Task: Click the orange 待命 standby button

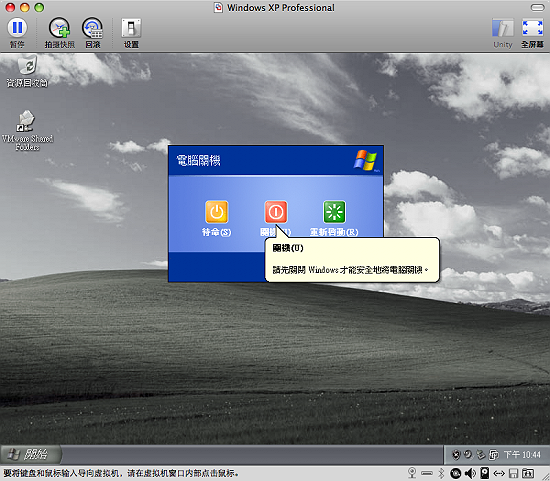Action: click(216, 212)
